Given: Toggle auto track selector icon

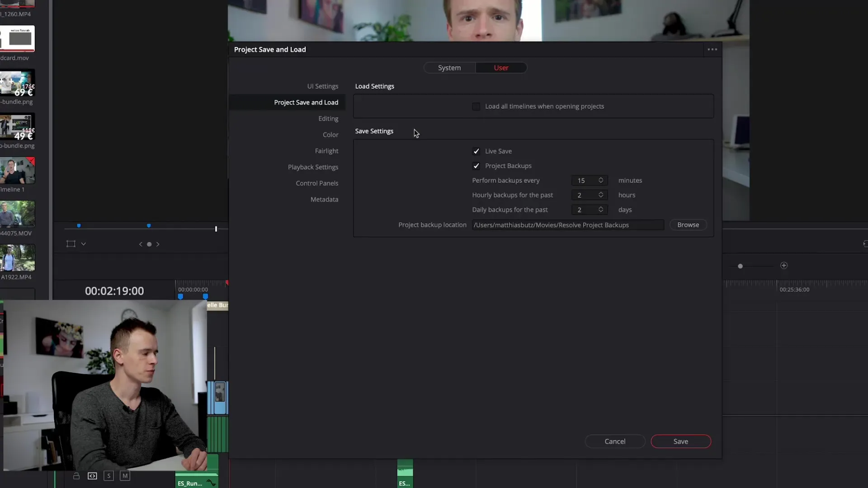Looking at the screenshot, I should point(92,476).
